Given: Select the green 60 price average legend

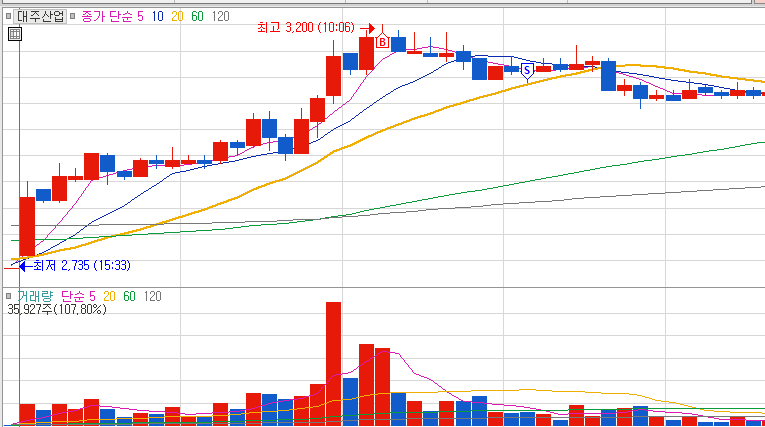Looking at the screenshot, I should [197, 17].
